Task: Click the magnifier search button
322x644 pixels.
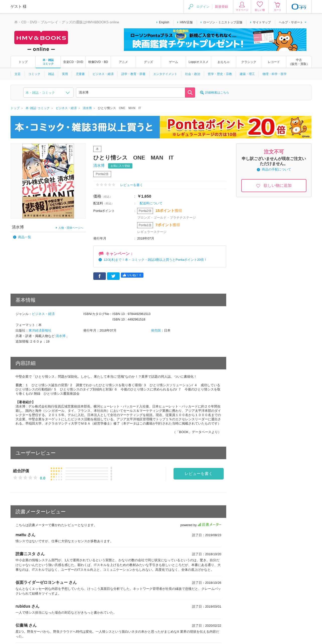Action: coord(190,93)
